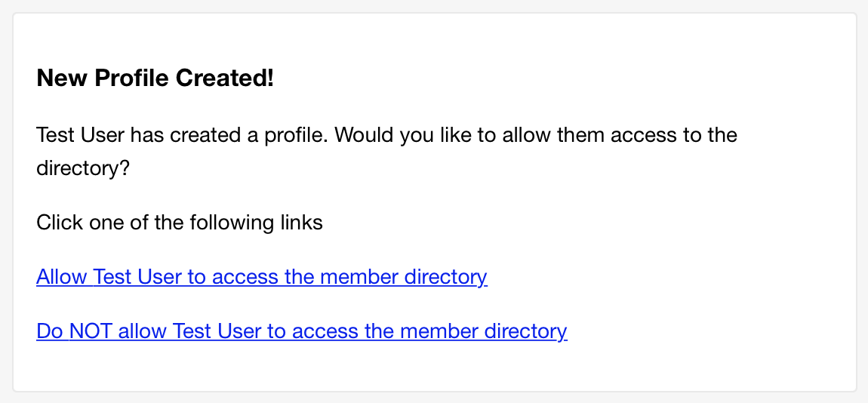Click the word 'Created!' in the heading

point(225,78)
